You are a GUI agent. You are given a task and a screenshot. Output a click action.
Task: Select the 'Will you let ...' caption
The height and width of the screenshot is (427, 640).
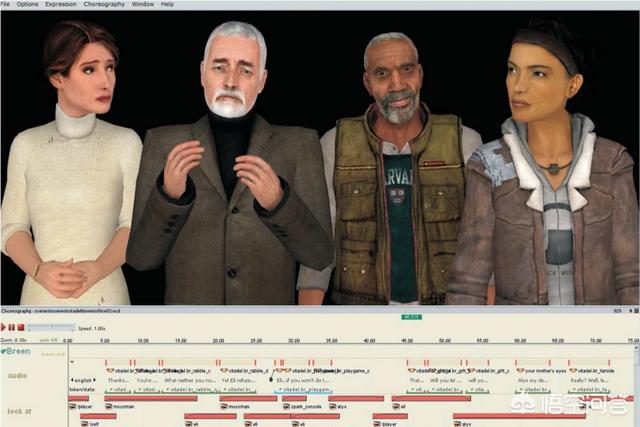445,380
